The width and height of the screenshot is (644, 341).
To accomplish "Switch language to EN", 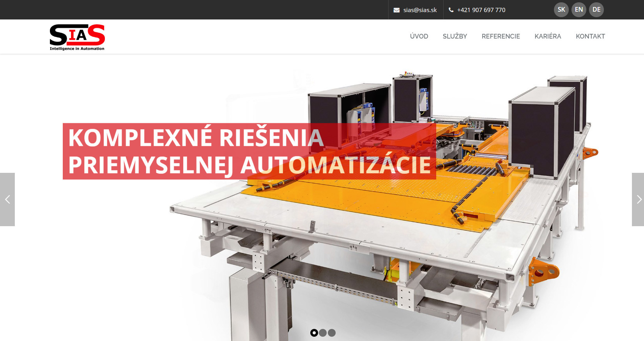I will click(x=579, y=10).
